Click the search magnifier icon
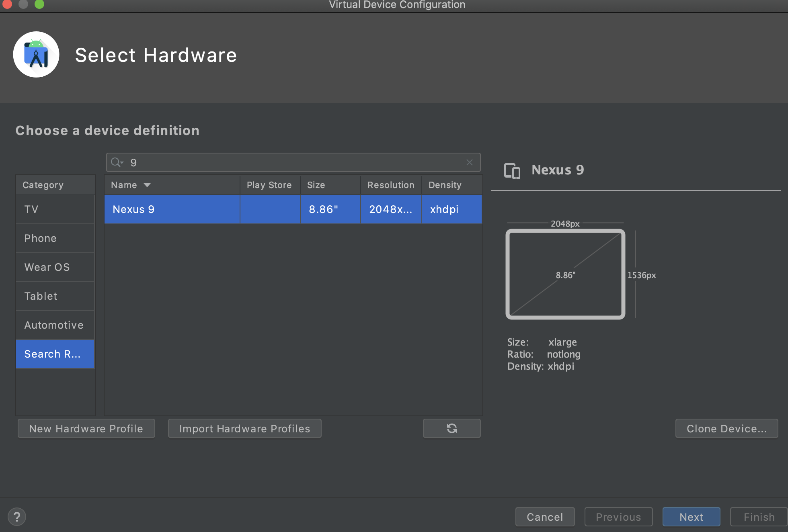The height and width of the screenshot is (532, 788). [117, 162]
